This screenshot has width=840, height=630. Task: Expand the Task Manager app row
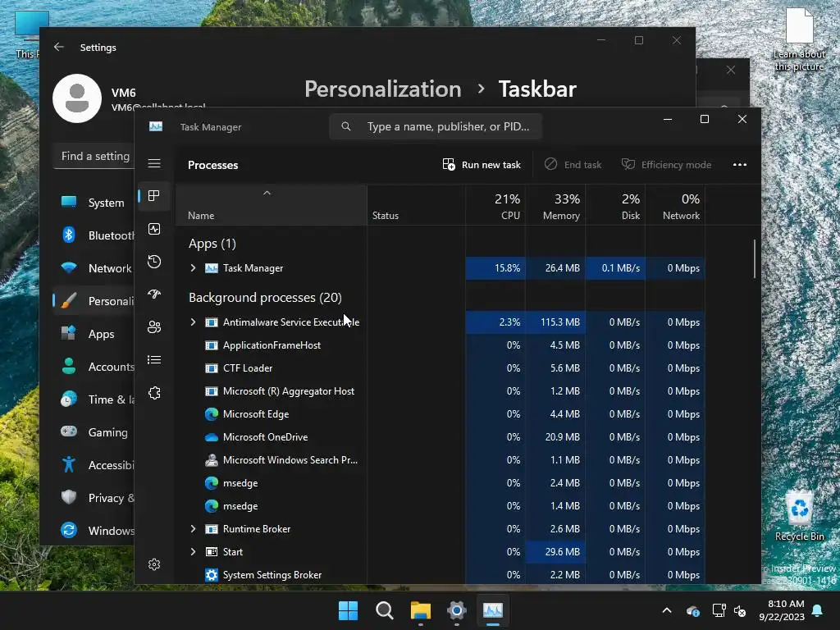point(193,268)
